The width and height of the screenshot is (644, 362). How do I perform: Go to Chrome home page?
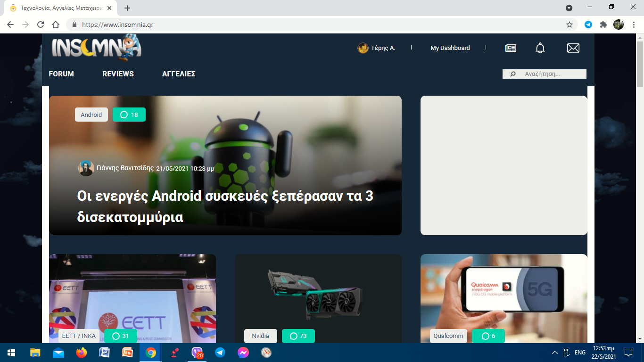coord(56,25)
